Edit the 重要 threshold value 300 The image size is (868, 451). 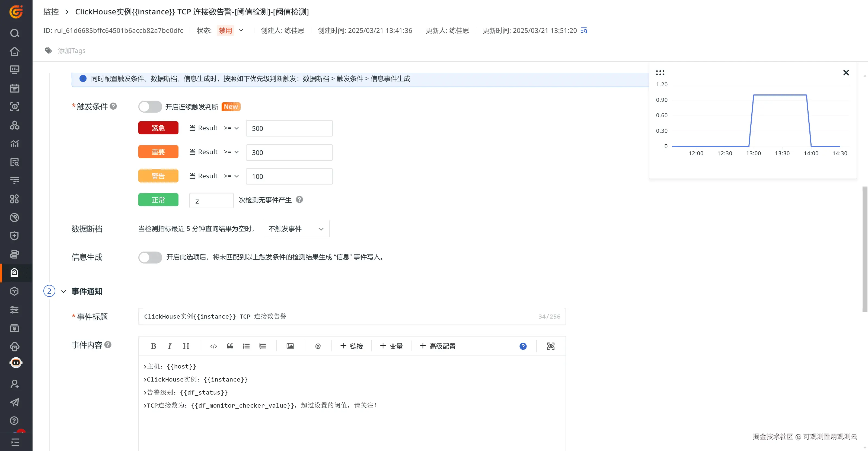pyautogui.click(x=289, y=152)
